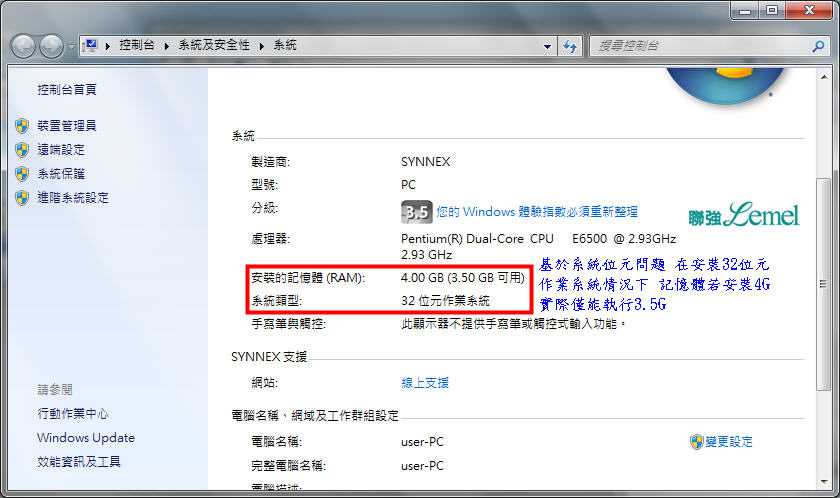Click the shield icon next to 裝置管理員
The image size is (840, 498).
[22, 126]
